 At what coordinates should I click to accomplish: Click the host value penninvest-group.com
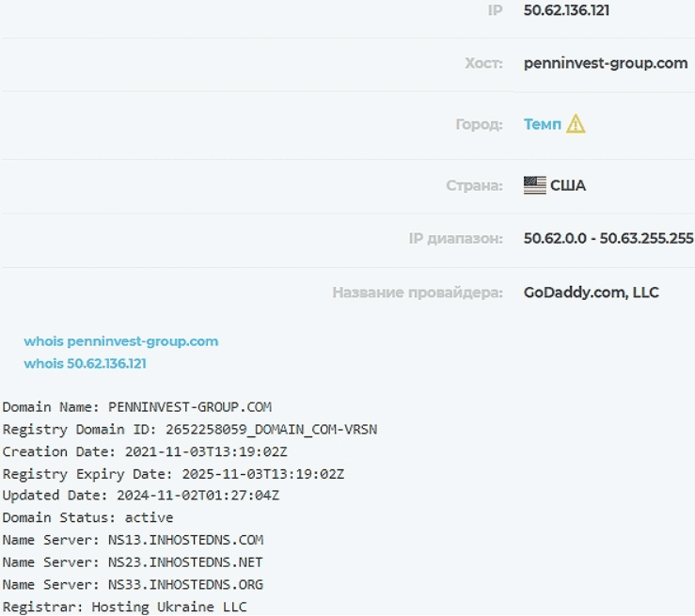[x=605, y=64]
